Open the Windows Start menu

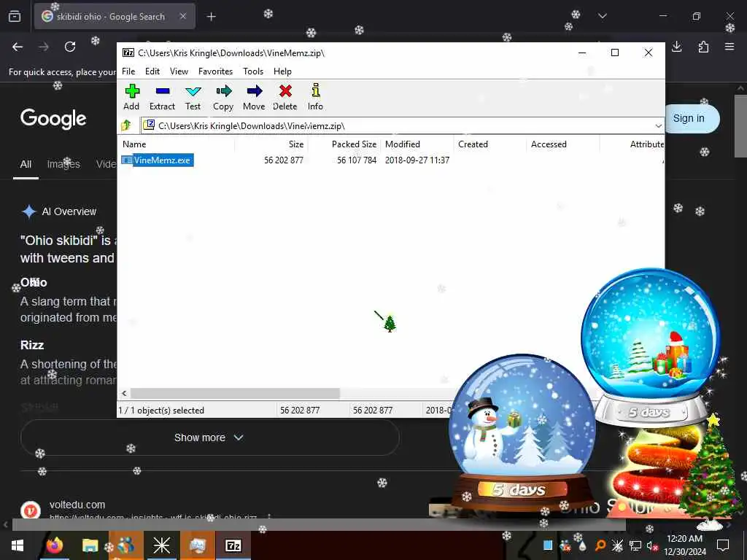(x=18, y=545)
